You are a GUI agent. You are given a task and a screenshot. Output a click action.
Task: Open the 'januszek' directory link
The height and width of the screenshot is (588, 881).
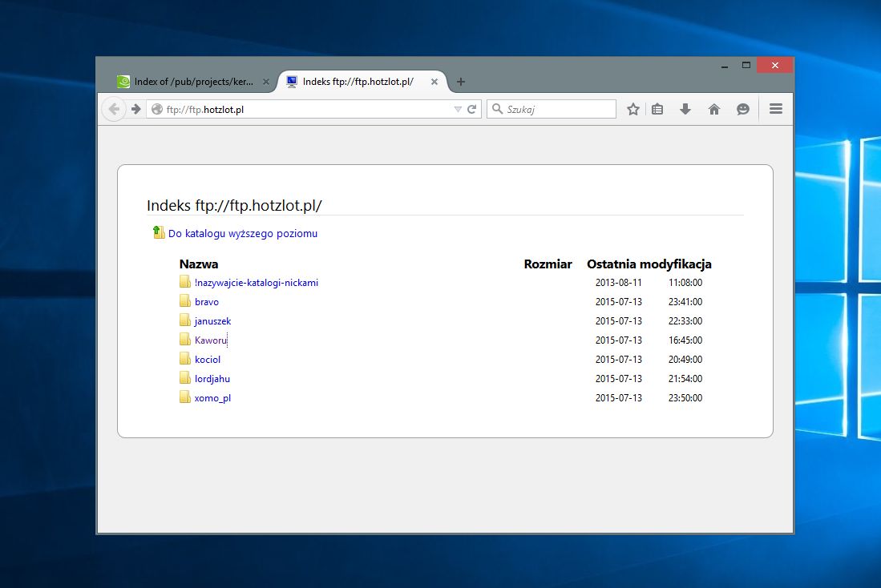tap(212, 321)
